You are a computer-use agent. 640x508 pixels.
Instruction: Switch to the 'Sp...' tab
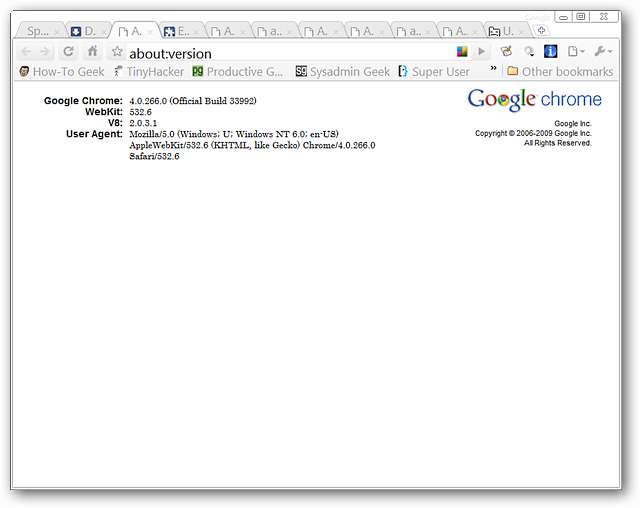pyautogui.click(x=38, y=31)
